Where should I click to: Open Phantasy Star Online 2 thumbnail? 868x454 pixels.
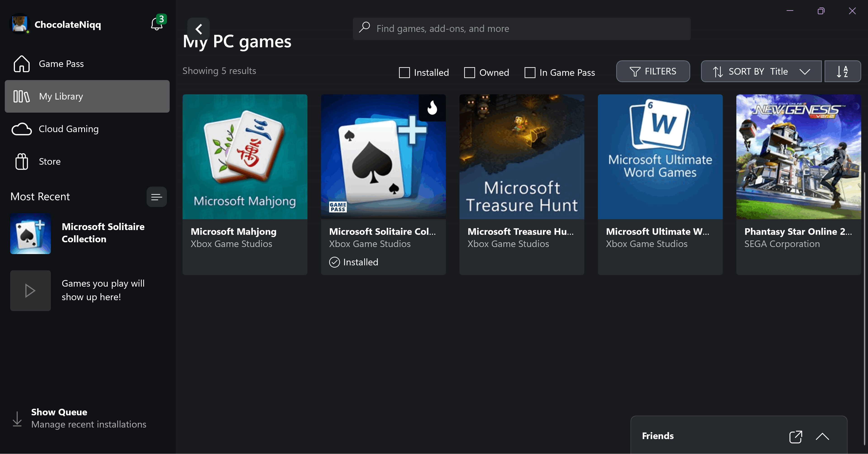pyautogui.click(x=798, y=157)
